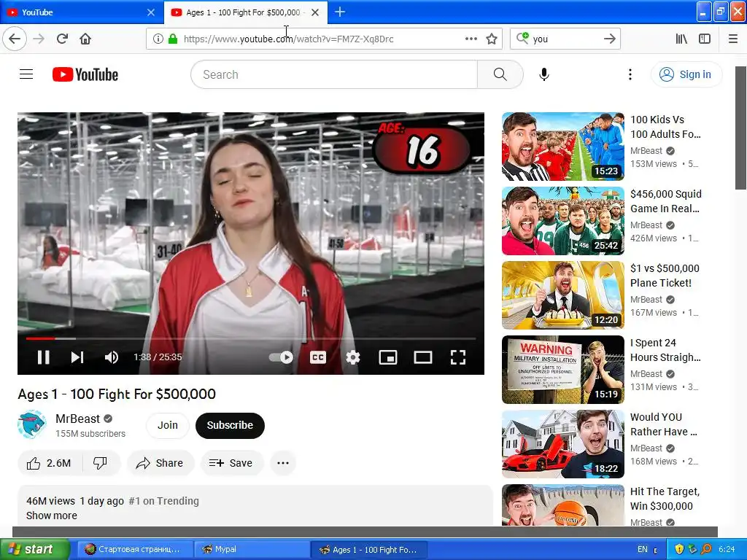
Task: Switch to Mypal taskbar window
Action: [252, 550]
